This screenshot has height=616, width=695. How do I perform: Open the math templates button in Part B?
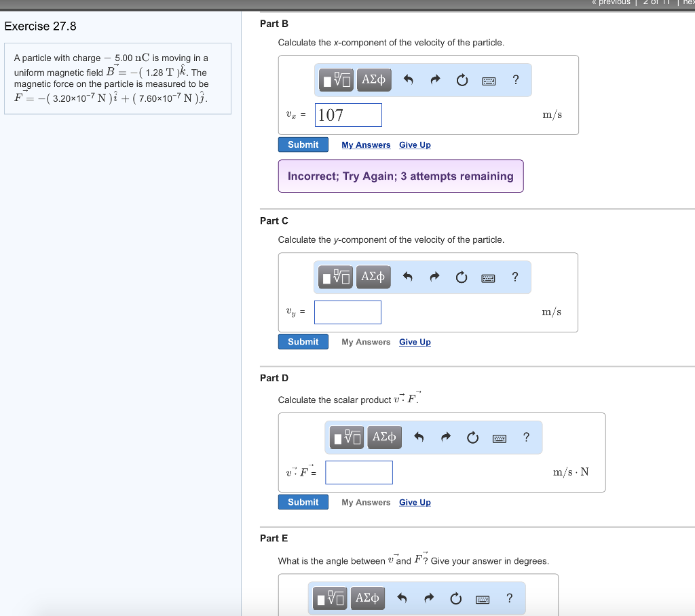point(337,81)
